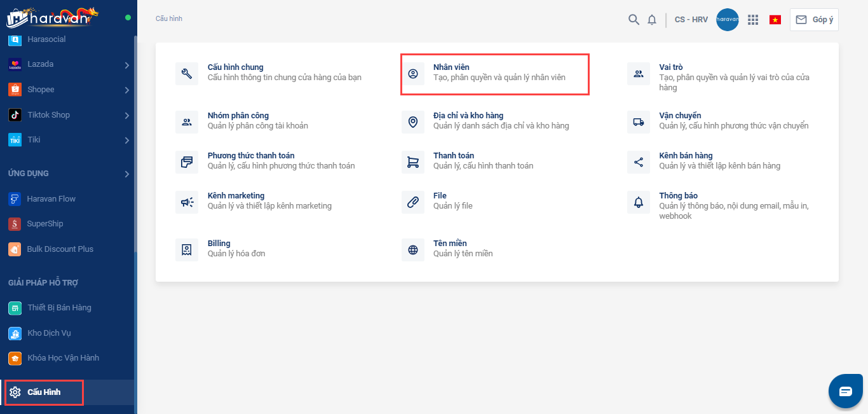Open the live chat bubble
868x414 pixels.
pos(845,391)
